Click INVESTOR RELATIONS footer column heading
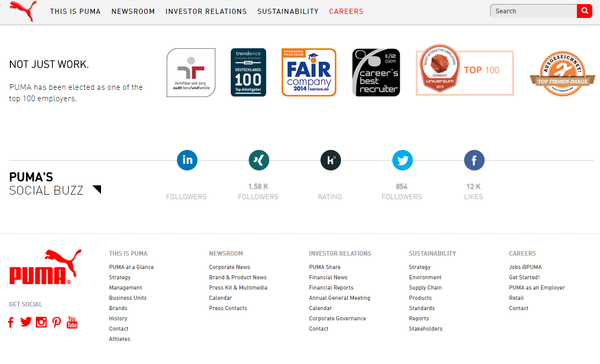The height and width of the screenshot is (364, 600). [340, 253]
